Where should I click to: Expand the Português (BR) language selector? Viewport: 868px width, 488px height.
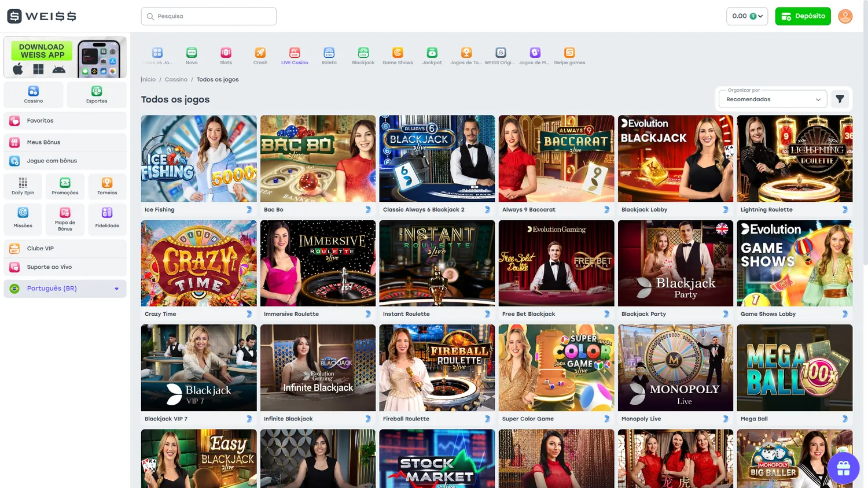click(x=65, y=289)
